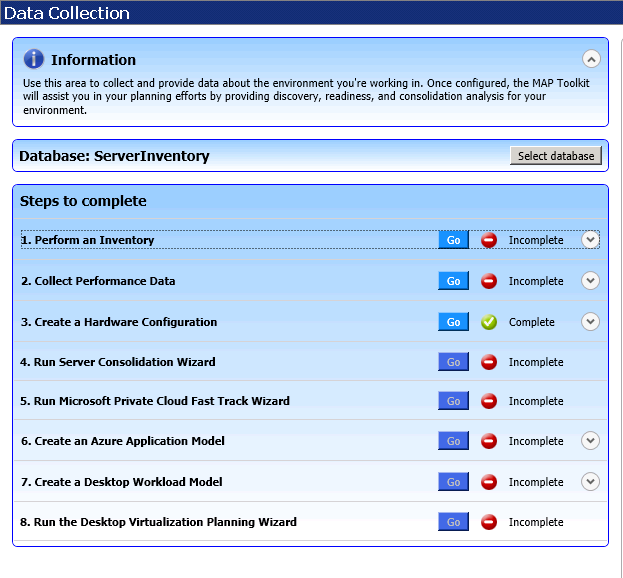Click red status icon for Private Cloud Fast Track
Screen dimensions: 623x578
pyautogui.click(x=489, y=401)
